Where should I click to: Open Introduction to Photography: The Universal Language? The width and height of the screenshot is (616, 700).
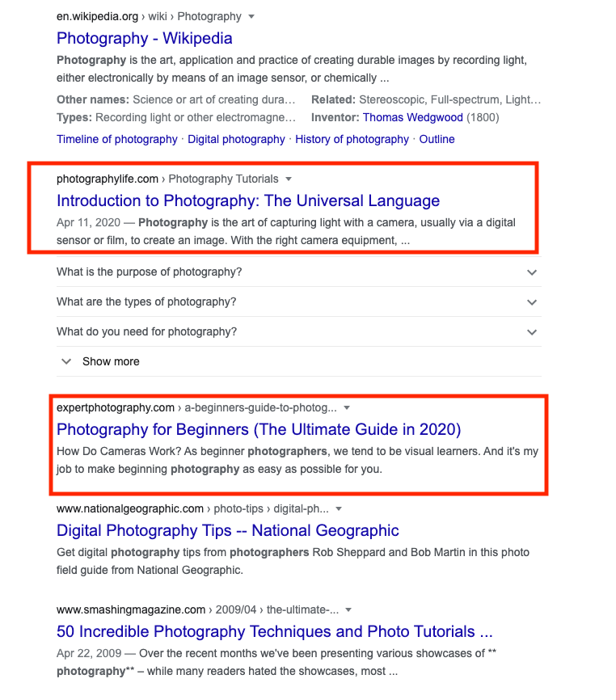click(x=247, y=201)
